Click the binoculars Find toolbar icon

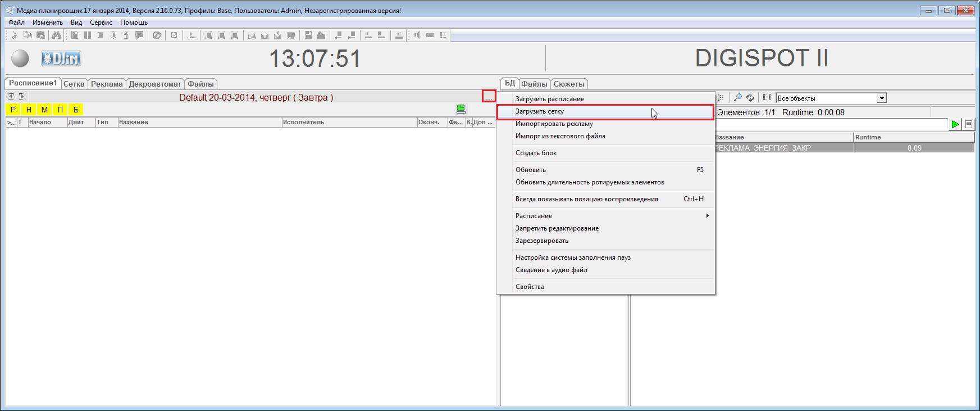[56, 35]
